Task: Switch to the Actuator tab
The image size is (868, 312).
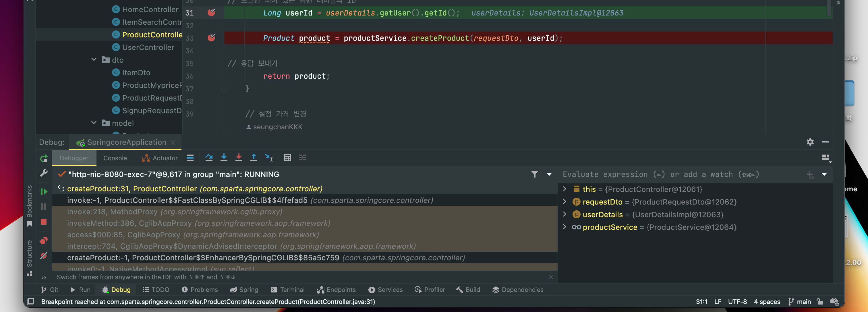Action: 160,158
